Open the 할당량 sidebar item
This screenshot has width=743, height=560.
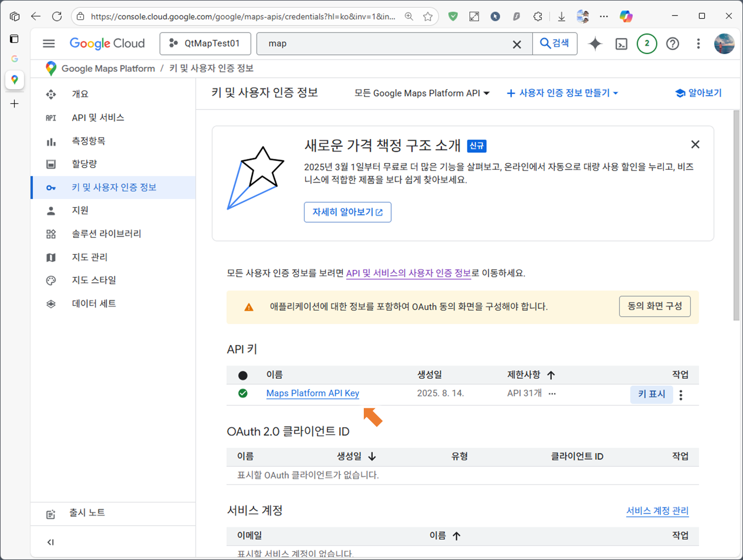pos(113,164)
